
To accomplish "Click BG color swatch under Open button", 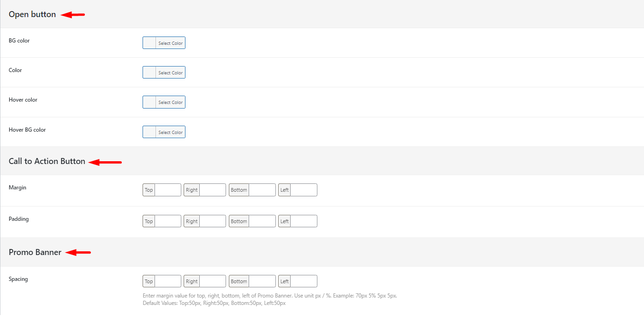I will 149,43.
